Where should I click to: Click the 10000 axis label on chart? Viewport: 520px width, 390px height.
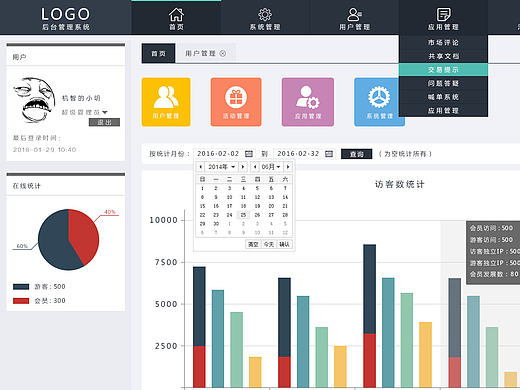pyautogui.click(x=163, y=220)
